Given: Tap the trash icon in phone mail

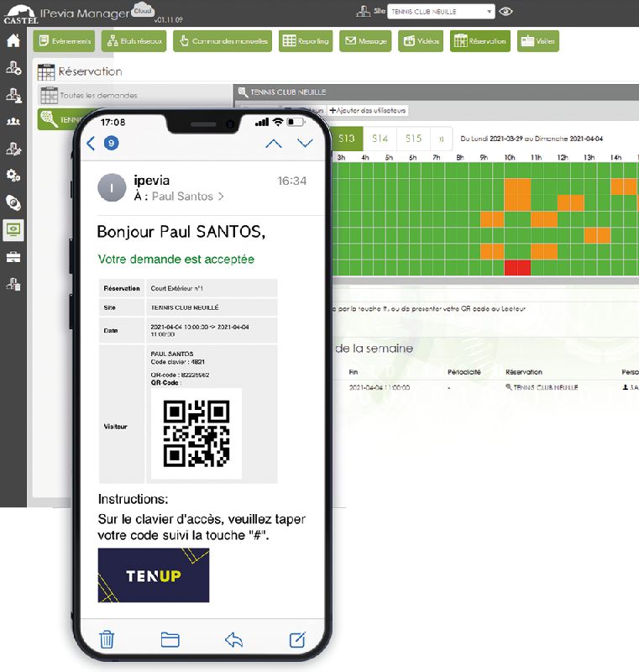Looking at the screenshot, I should point(107,639).
